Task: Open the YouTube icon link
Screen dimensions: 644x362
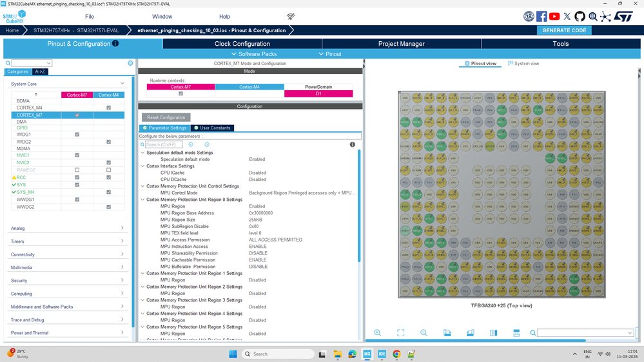Action: [554, 16]
